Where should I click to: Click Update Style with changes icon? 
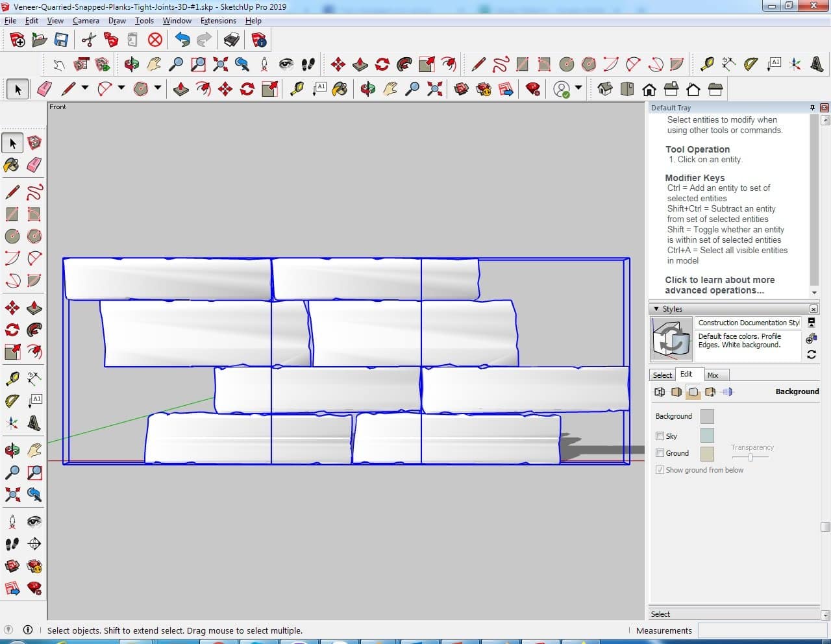[812, 354]
